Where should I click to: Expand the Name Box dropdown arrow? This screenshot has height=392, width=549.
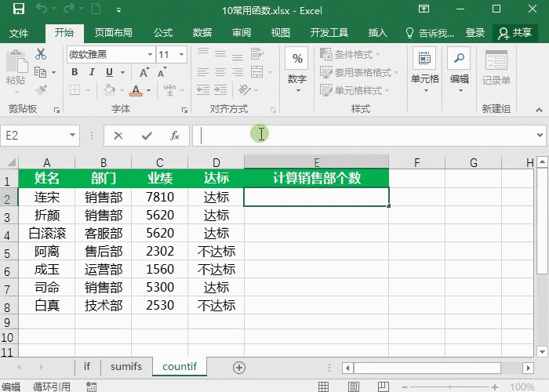[x=72, y=135]
